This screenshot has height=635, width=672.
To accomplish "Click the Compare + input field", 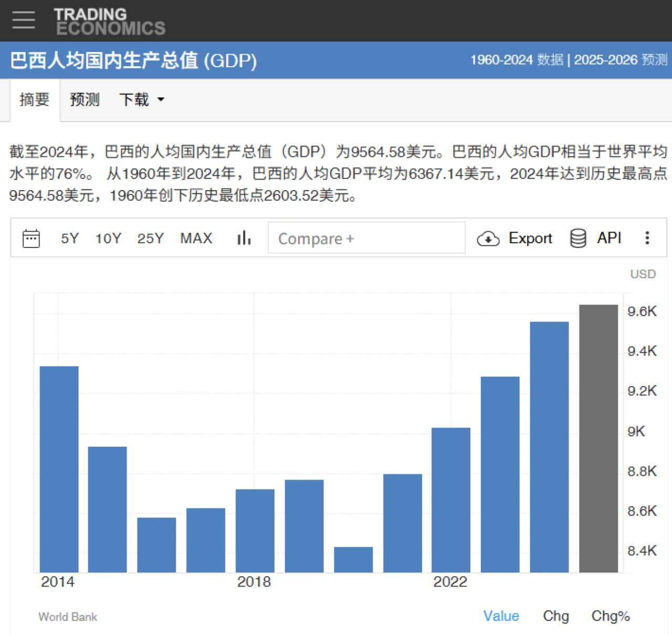I will click(x=366, y=238).
